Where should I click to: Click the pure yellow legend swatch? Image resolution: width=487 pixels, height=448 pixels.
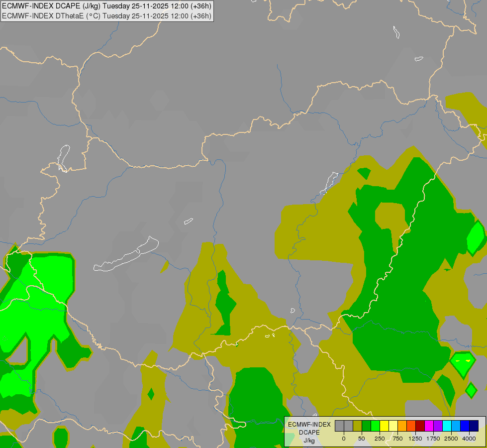(385, 426)
